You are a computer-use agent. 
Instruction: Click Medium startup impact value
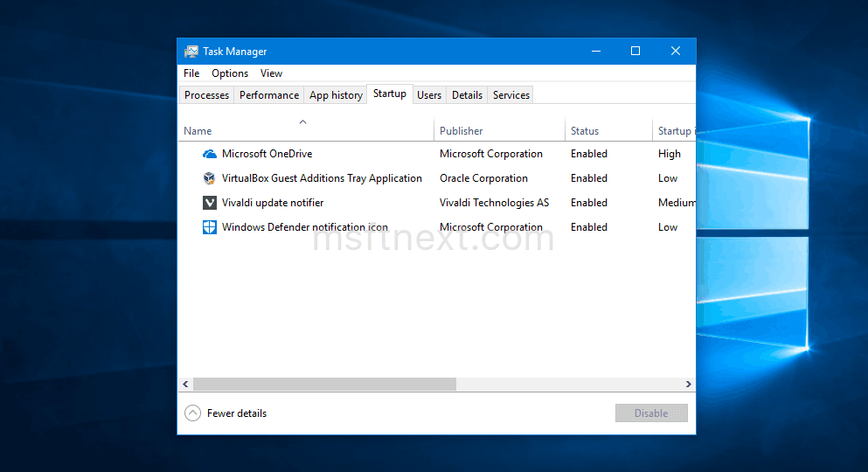coord(677,203)
